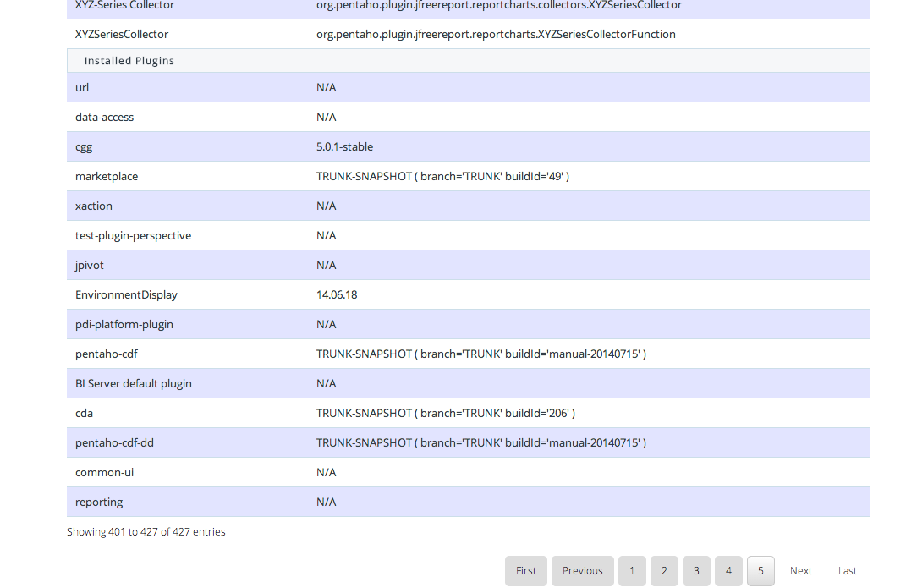906x588 pixels.
Task: Click marketplace buildId='49' version text
Action: click(442, 176)
